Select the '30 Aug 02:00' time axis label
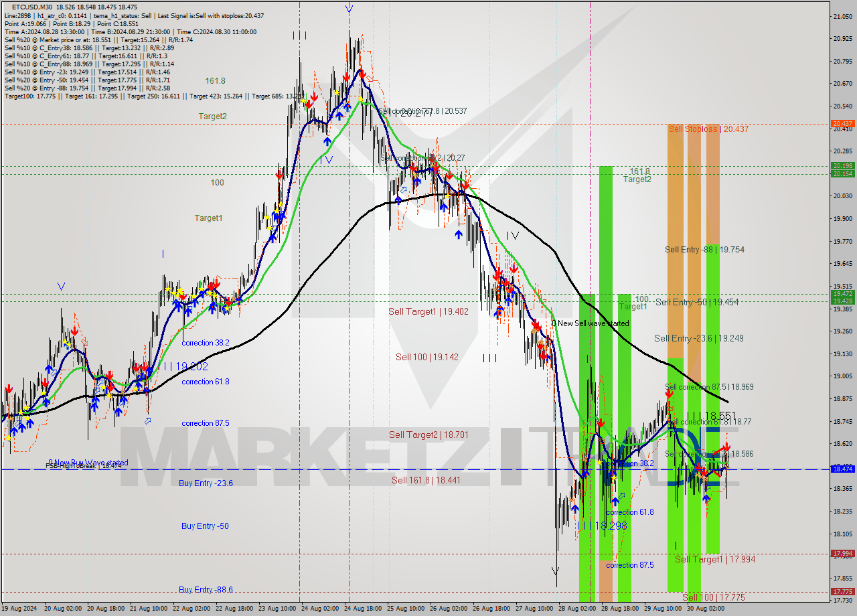Image resolution: width=857 pixels, height=616 pixels. coord(705,609)
